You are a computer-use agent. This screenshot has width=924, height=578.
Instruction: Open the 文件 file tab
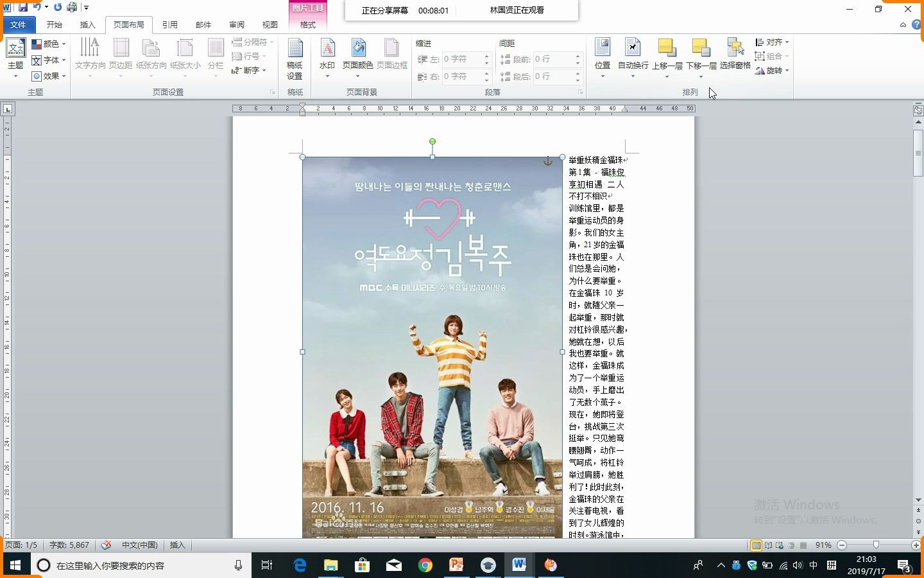18,24
